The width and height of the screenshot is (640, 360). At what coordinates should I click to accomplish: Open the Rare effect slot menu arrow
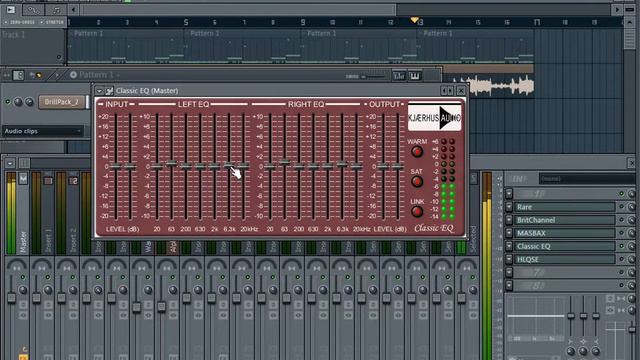point(509,207)
